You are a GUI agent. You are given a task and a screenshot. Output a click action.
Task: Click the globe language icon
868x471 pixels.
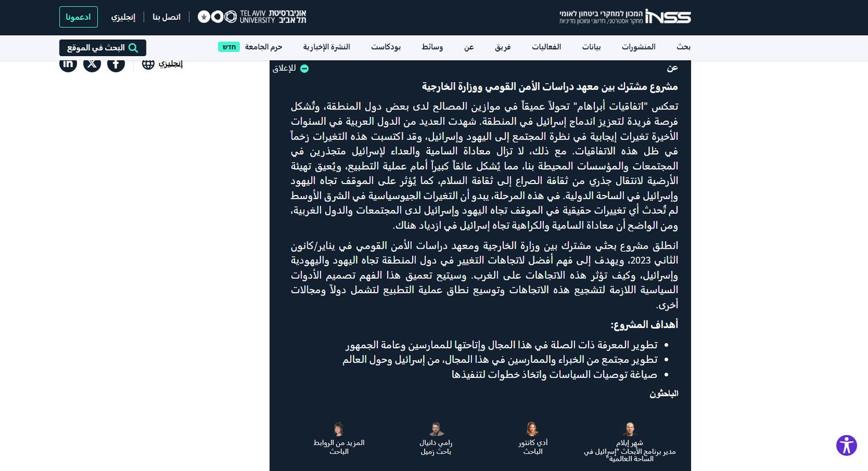click(148, 64)
